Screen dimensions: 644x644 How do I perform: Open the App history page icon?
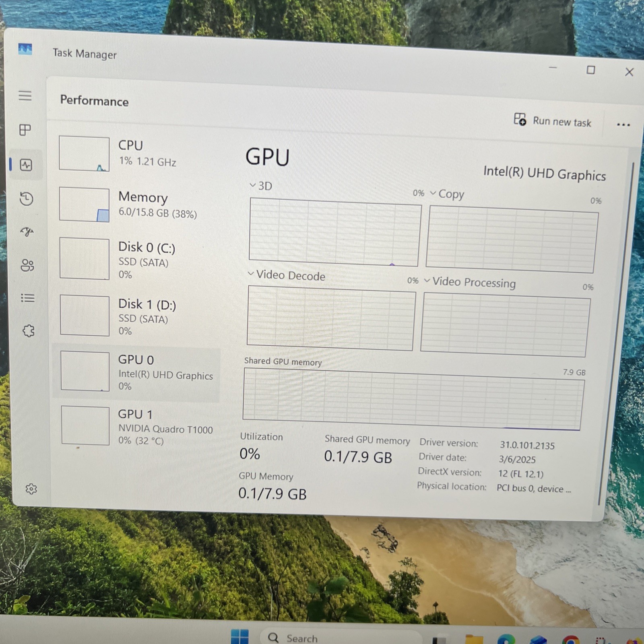[27, 199]
